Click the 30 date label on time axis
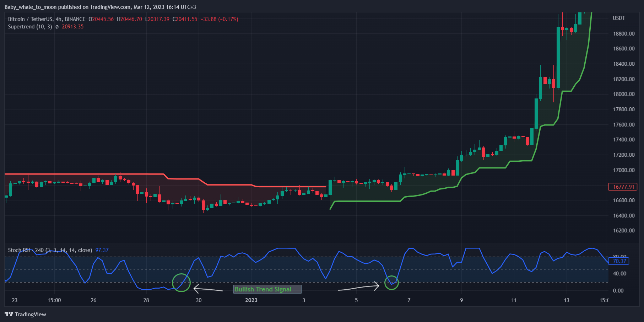The image size is (644, 322). click(199, 300)
